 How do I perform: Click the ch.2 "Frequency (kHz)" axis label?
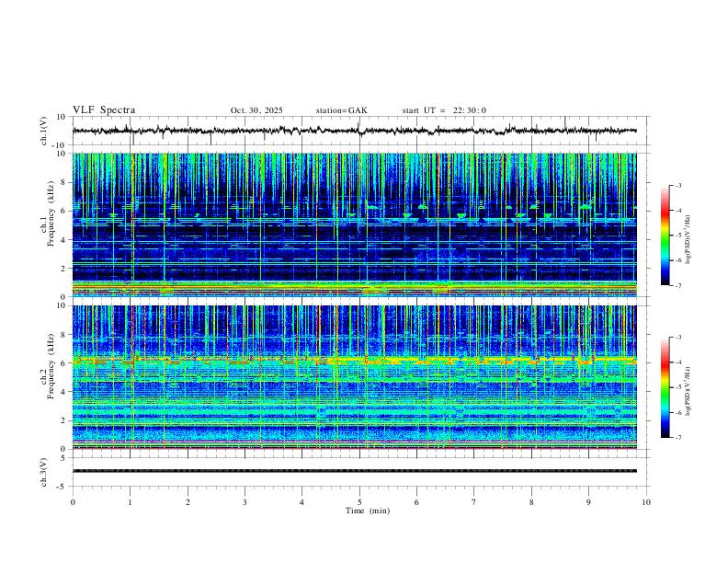click(x=51, y=366)
